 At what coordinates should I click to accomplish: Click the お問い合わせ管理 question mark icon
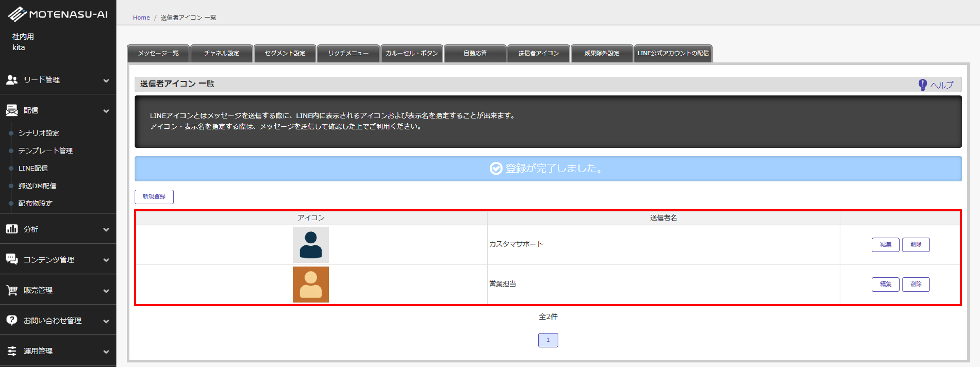[12, 320]
